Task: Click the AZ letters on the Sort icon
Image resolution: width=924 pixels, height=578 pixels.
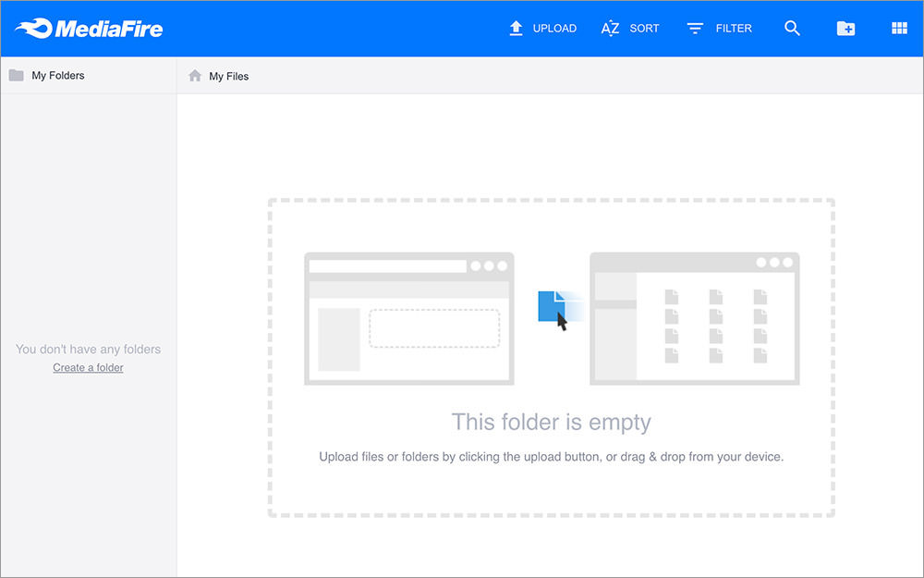Action: tap(610, 29)
